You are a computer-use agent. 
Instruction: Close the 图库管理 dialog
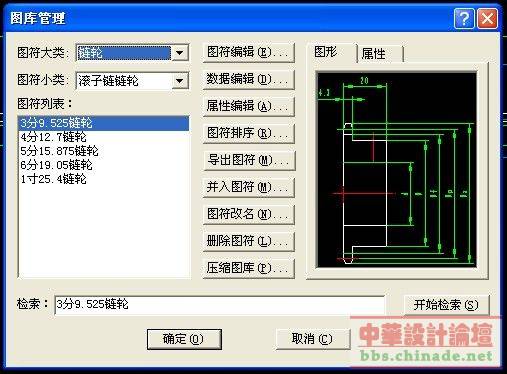tap(487, 18)
